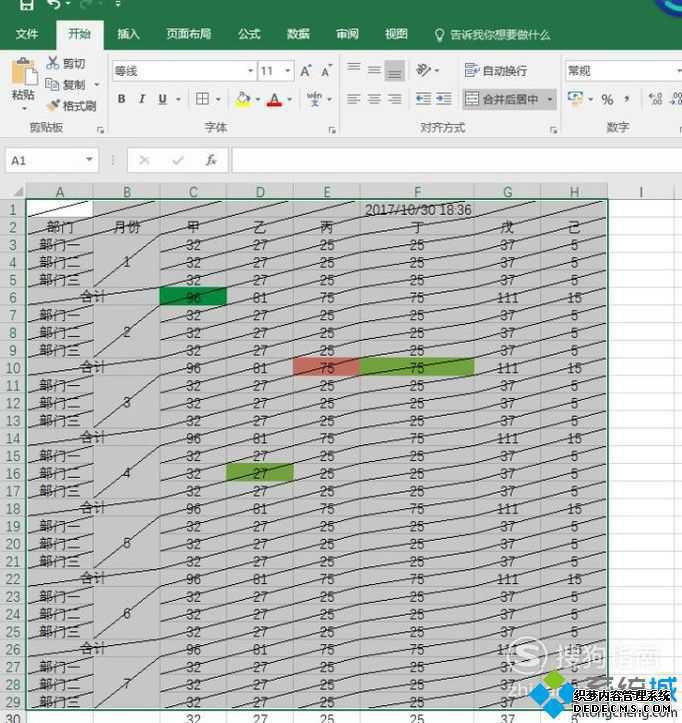Screen dimensions: 682x723
Task: Click increase decimal icon
Action: 655,99
